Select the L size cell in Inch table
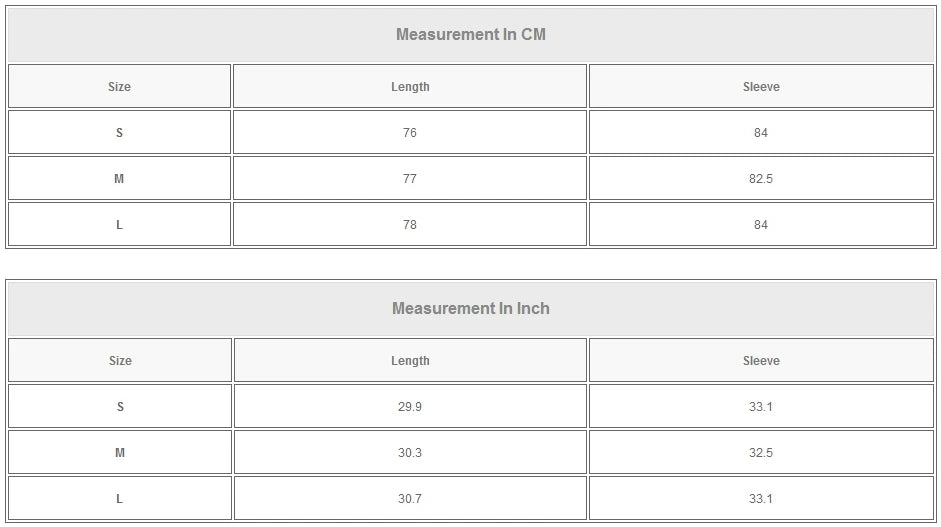This screenshot has width=941, height=527. click(x=120, y=499)
